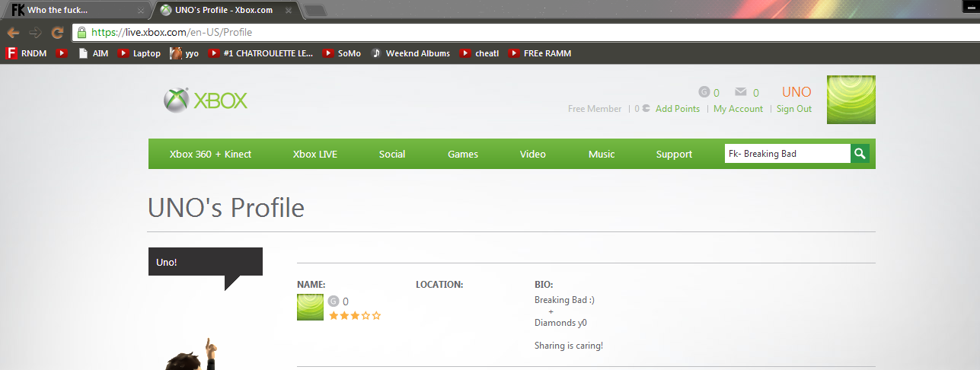Image resolution: width=980 pixels, height=370 pixels.
Task: Click the site search field
Action: pyautogui.click(x=787, y=154)
